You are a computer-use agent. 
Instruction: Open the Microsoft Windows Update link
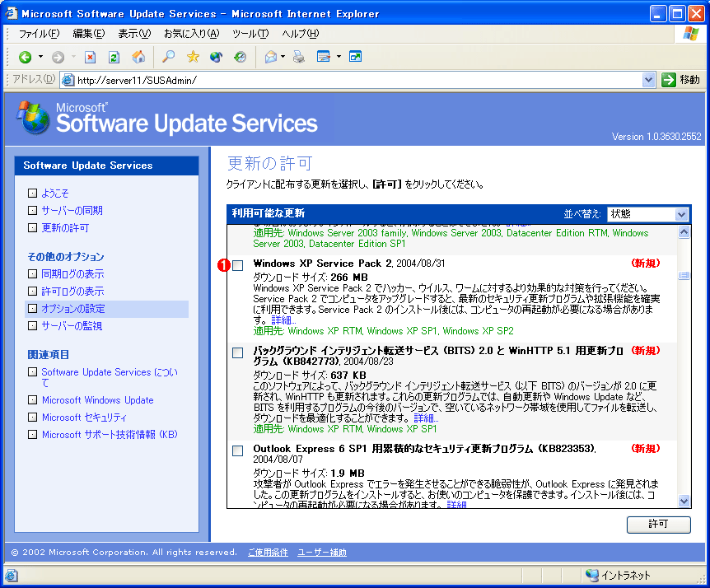coord(98,400)
